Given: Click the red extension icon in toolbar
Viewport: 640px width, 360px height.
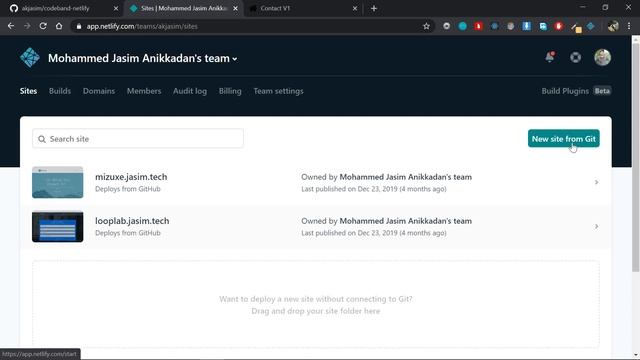Looking at the screenshot, I should (x=478, y=26).
